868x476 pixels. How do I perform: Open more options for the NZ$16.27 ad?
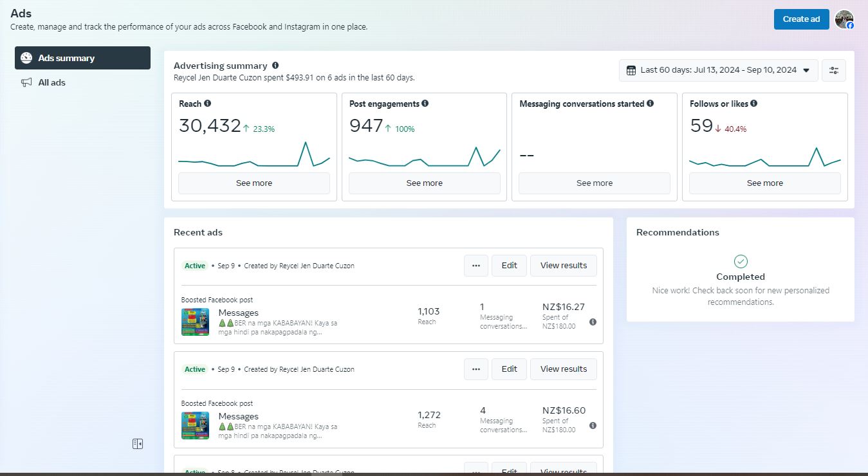point(476,266)
